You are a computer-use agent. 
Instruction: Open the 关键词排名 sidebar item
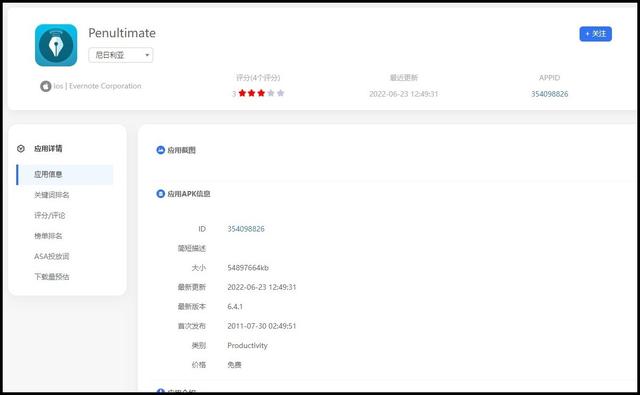(51, 195)
